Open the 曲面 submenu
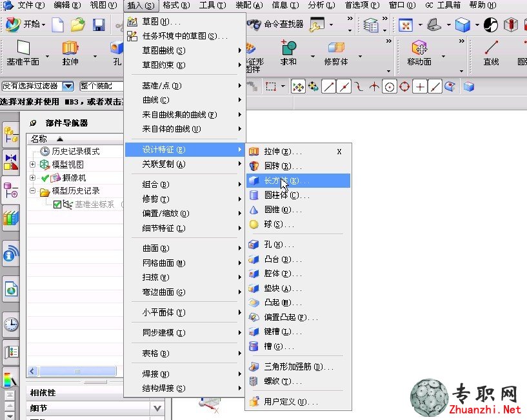This screenshot has width=527, height=420. pyautogui.click(x=184, y=248)
